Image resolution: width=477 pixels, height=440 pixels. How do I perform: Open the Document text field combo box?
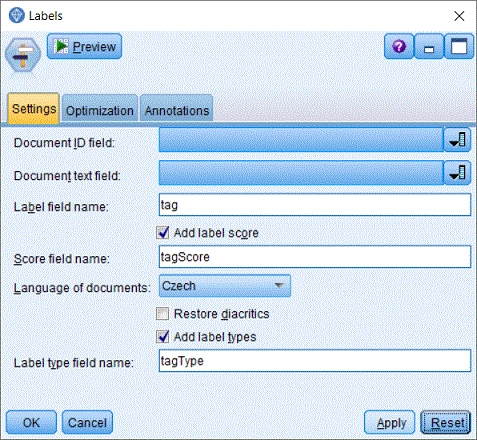[x=301, y=173]
